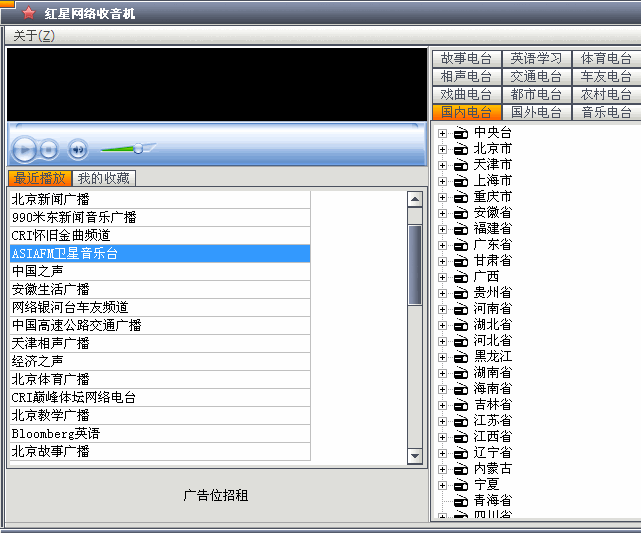The height and width of the screenshot is (533, 641).
Task: Click the radio icon beside 中央台
Action: click(461, 133)
